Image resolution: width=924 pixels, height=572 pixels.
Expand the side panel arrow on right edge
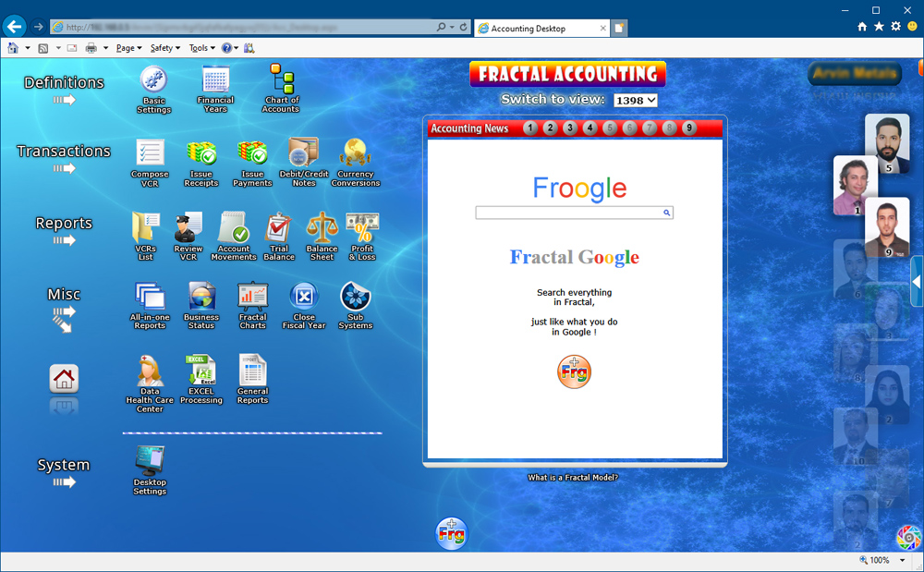tap(917, 282)
